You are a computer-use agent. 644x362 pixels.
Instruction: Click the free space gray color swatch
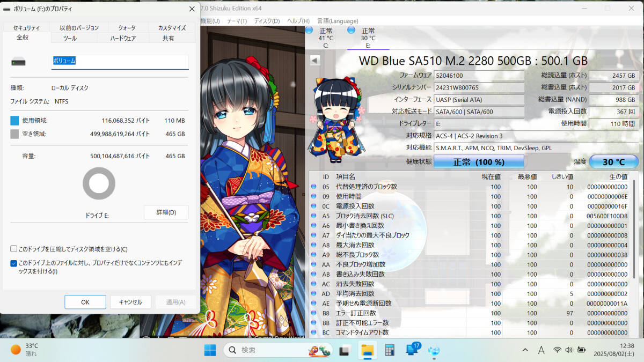(14, 134)
